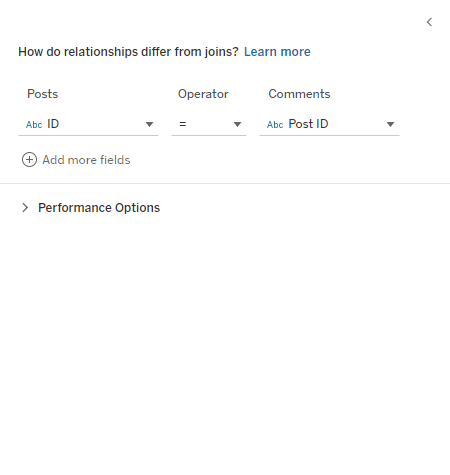Open the Comments Post ID dropdown arrow
This screenshot has height=475, width=450.
click(x=390, y=124)
